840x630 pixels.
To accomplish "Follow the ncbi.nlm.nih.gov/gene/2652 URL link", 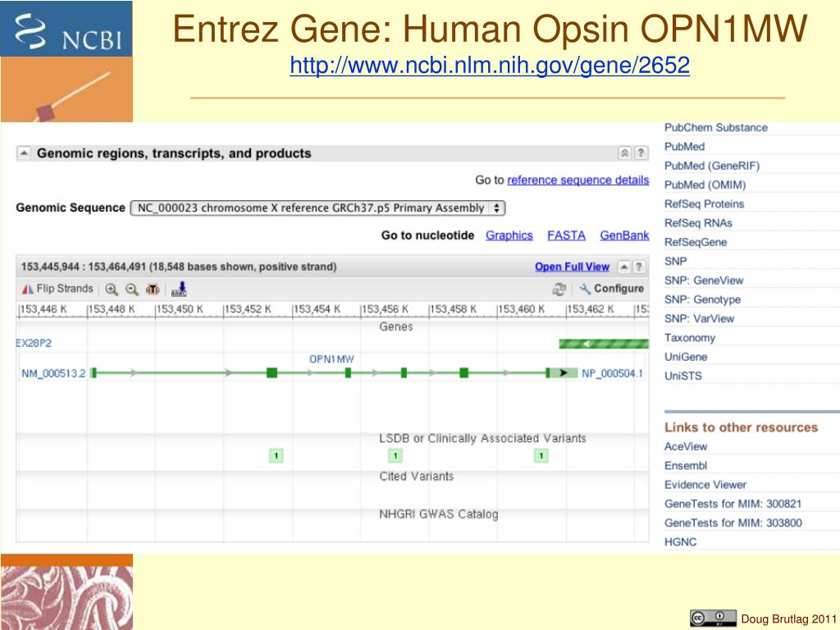I will (x=490, y=66).
